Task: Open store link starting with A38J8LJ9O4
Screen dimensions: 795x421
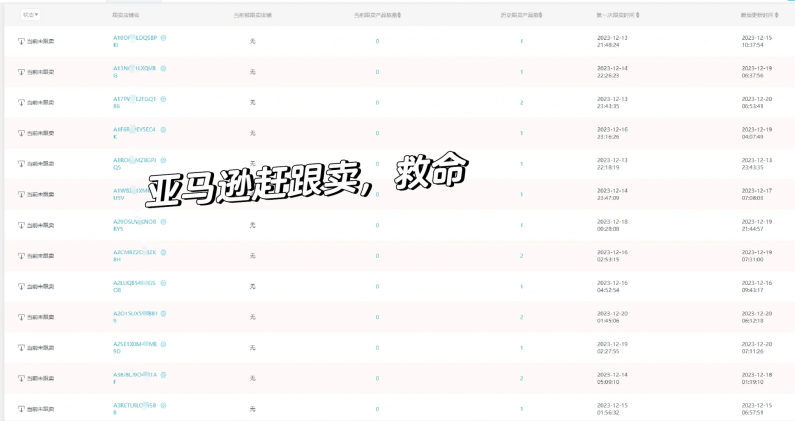Action: coord(134,378)
